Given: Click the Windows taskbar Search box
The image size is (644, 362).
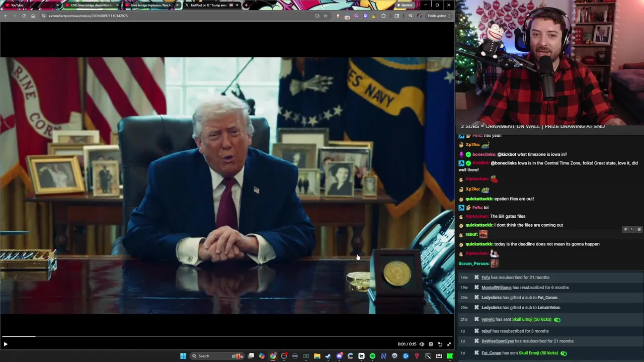Looking at the screenshot, I should [217, 356].
